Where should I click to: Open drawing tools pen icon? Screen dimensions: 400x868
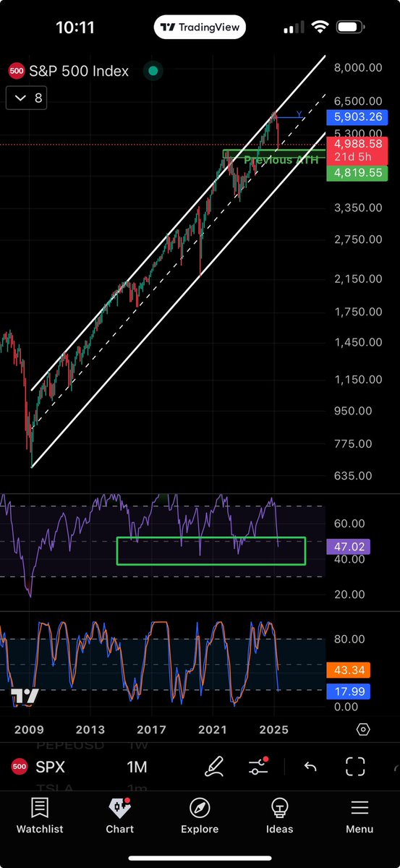coord(214,767)
